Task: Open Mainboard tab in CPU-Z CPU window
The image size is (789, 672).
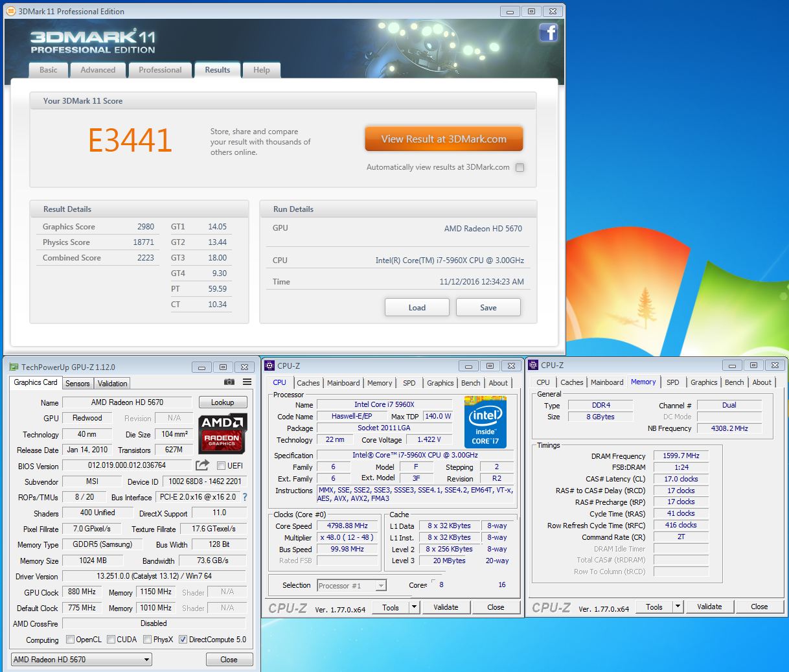Action: (x=343, y=383)
